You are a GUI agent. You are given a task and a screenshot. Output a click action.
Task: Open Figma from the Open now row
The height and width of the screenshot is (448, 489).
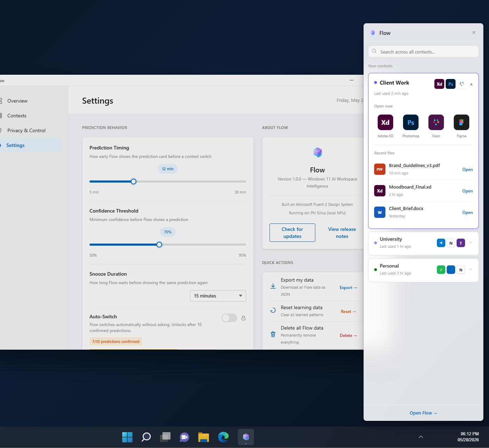click(462, 122)
